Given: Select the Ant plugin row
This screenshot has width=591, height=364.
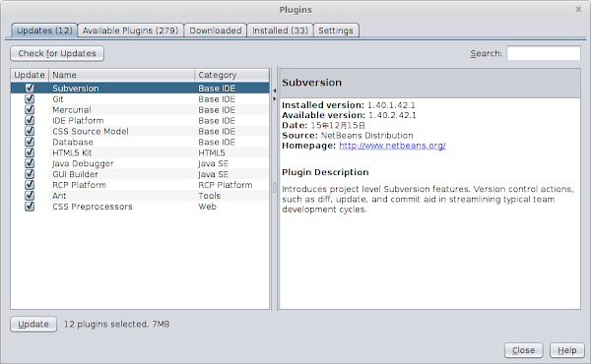Looking at the screenshot, I should 140,196.
